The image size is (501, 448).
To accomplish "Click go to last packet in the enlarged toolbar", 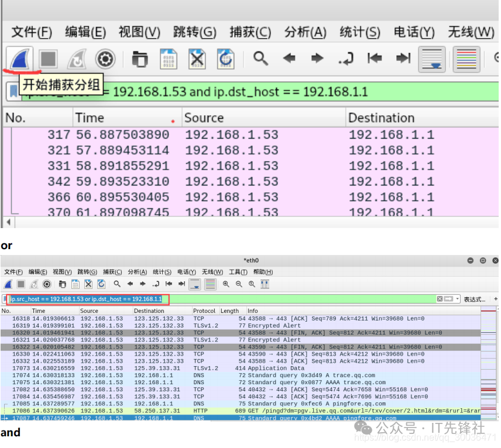I will point(403,58).
